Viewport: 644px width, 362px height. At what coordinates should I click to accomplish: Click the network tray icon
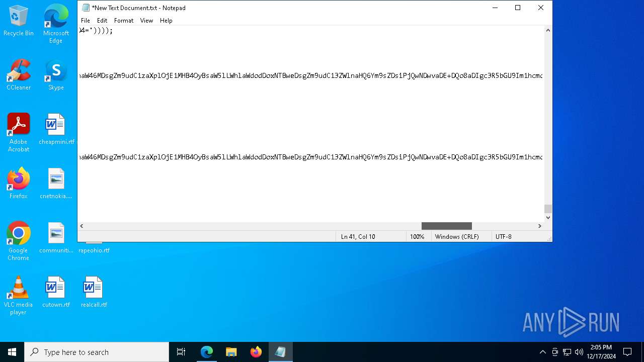tap(567, 352)
